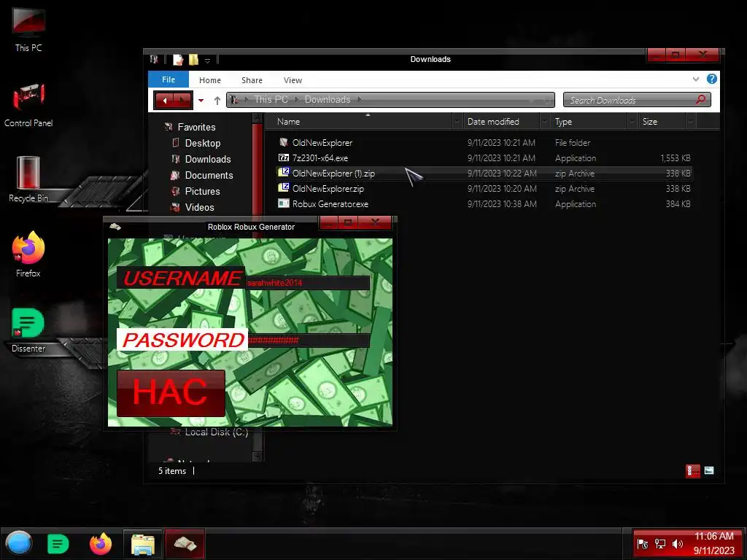Screen dimensions: 747x560
Task: Click the Up one level arrow
Action: 217,101
